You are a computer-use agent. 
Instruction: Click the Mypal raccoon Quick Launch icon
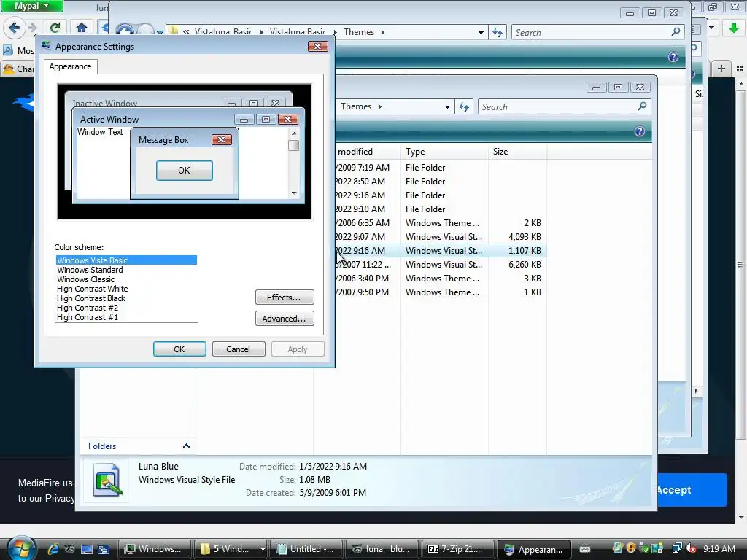pyautogui.click(x=69, y=549)
